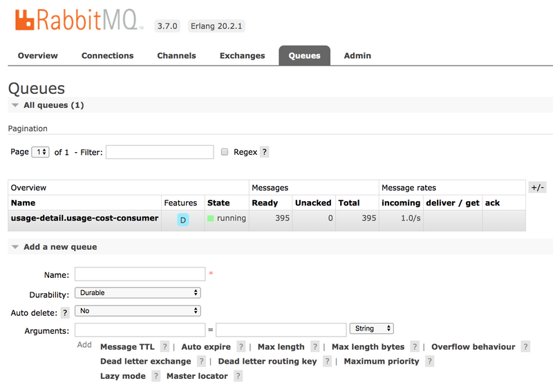Click the Arguments value input field
The height and width of the screenshot is (392, 553).
click(x=281, y=330)
